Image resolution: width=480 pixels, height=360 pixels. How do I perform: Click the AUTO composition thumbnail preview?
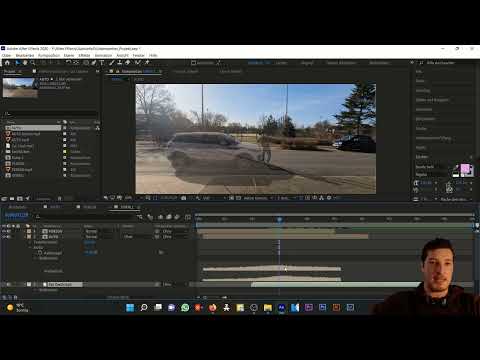click(20, 87)
